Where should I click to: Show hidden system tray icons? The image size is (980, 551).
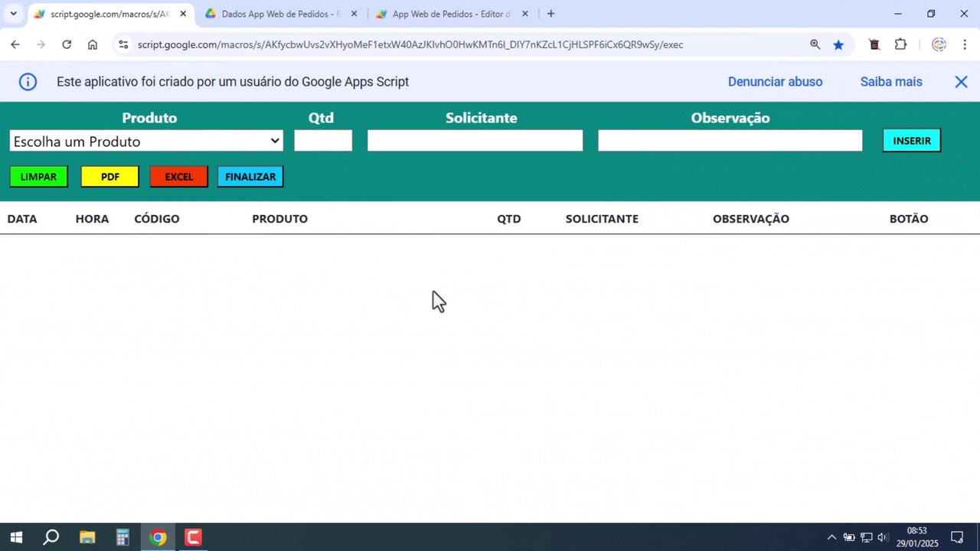[831, 537]
